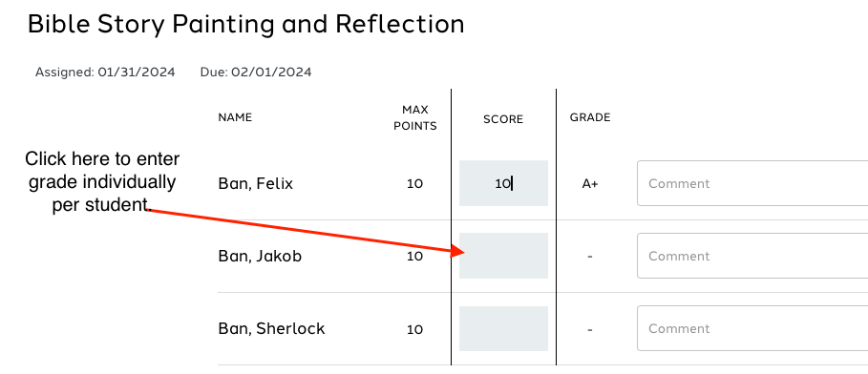This screenshot has width=868, height=374.
Task: Click the A+ grade for Ban, Felix
Action: pos(590,184)
